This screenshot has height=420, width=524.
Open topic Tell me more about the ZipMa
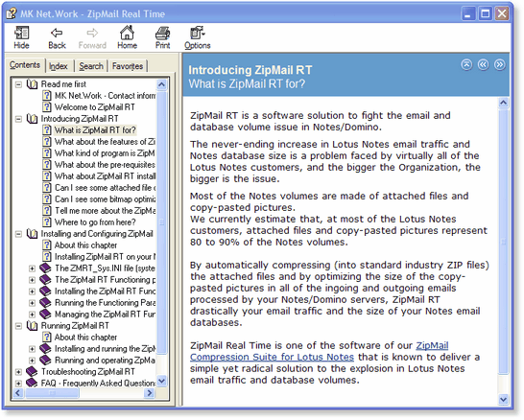[x=105, y=211]
